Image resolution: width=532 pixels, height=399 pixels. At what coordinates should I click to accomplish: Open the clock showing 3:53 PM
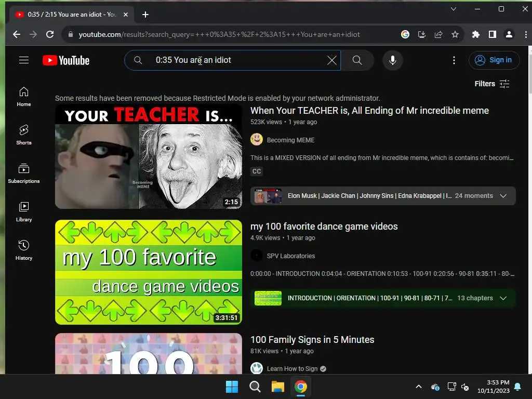494,387
